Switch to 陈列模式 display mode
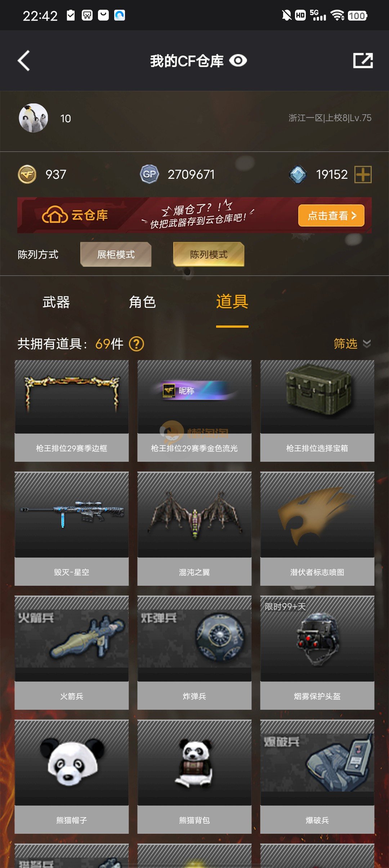The height and width of the screenshot is (868, 389). coord(209,254)
